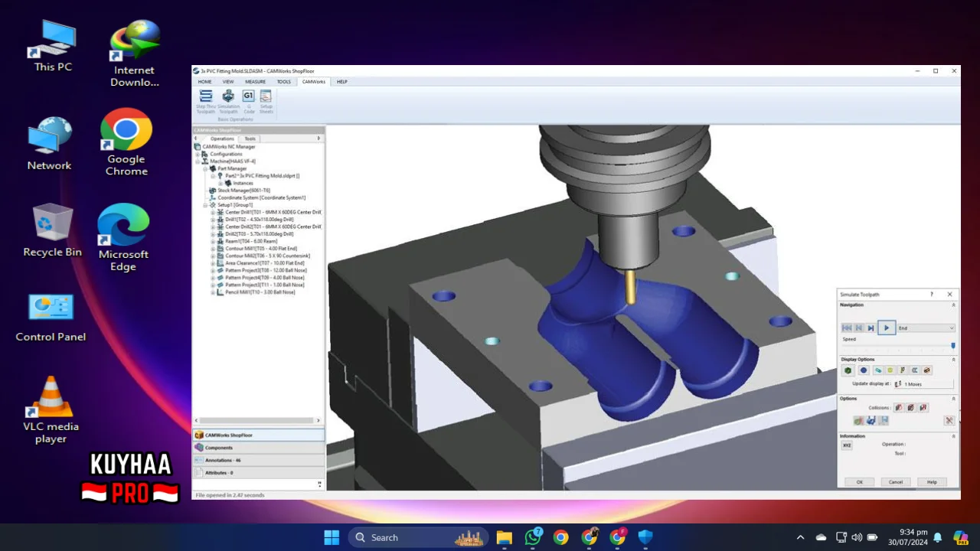Click the taskbar Search box

tap(418, 537)
